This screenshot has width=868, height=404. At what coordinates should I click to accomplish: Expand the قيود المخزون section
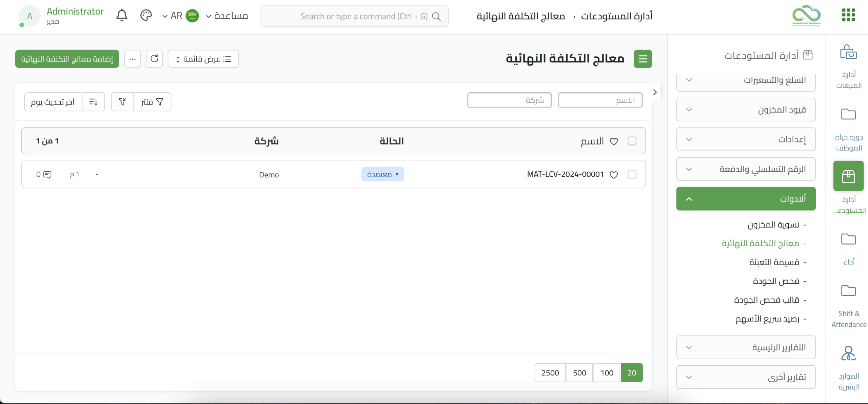pyautogui.click(x=746, y=110)
